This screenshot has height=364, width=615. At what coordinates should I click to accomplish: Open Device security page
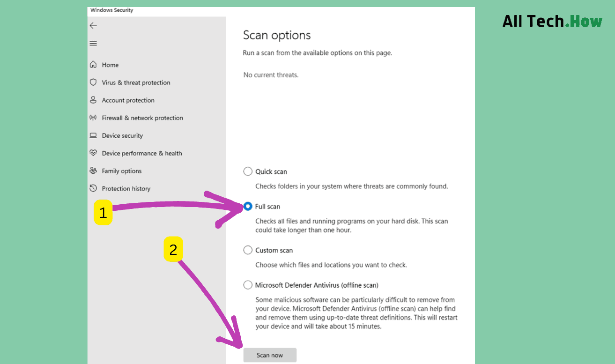(x=122, y=136)
